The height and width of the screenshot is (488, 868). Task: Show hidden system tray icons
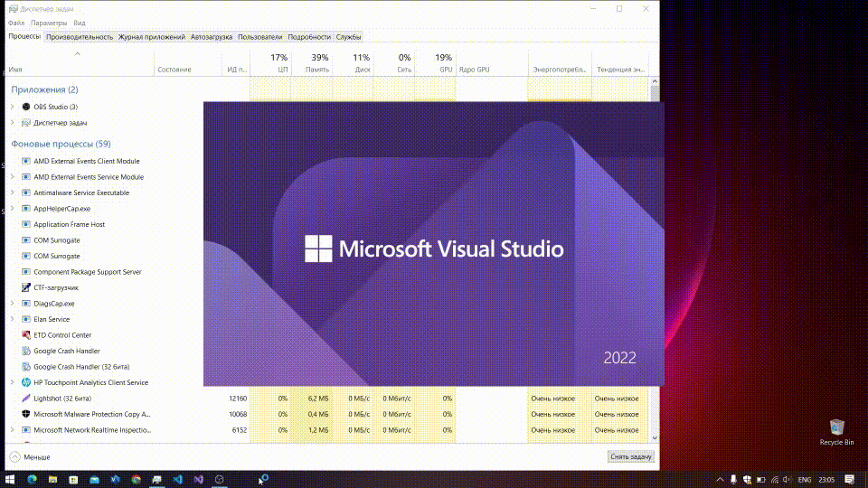pyautogui.click(x=720, y=480)
